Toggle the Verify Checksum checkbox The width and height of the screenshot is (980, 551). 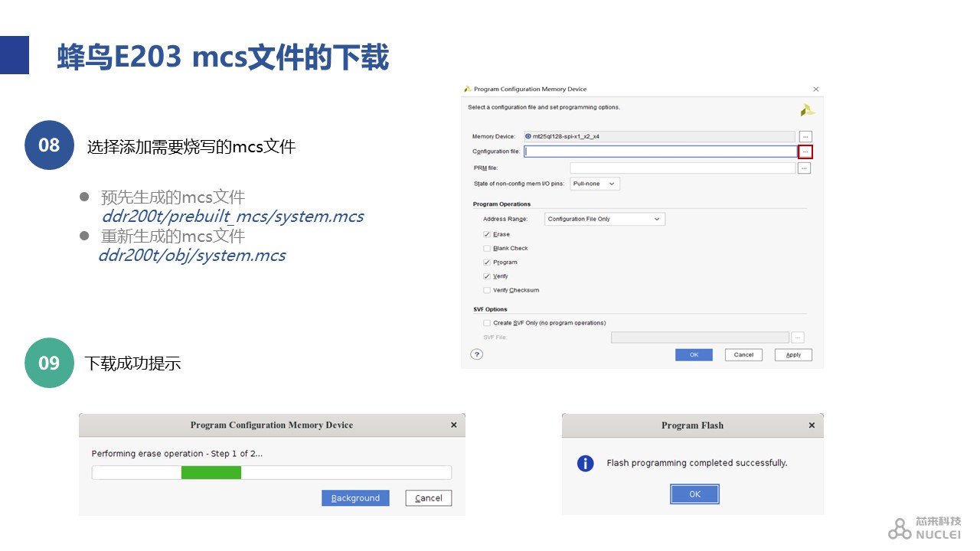click(x=487, y=291)
